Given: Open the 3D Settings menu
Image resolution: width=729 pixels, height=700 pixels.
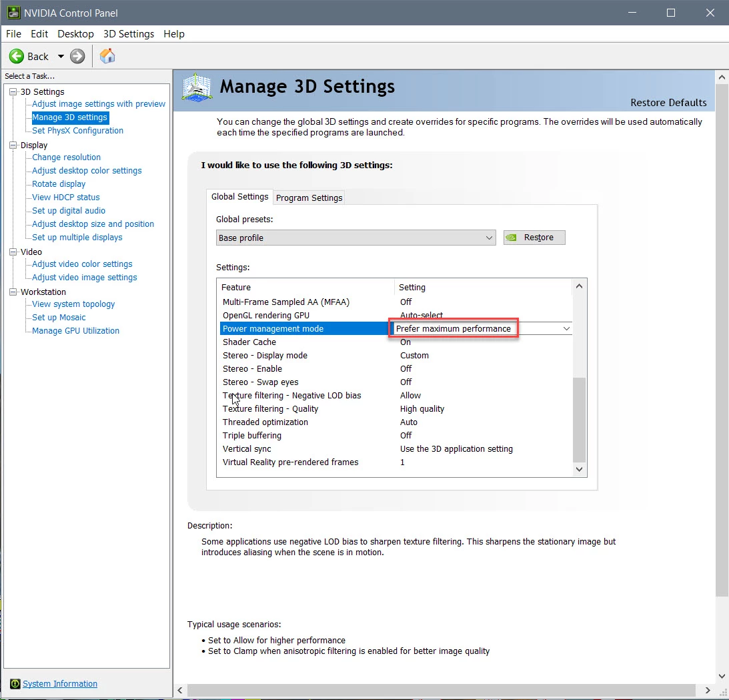Looking at the screenshot, I should [129, 34].
